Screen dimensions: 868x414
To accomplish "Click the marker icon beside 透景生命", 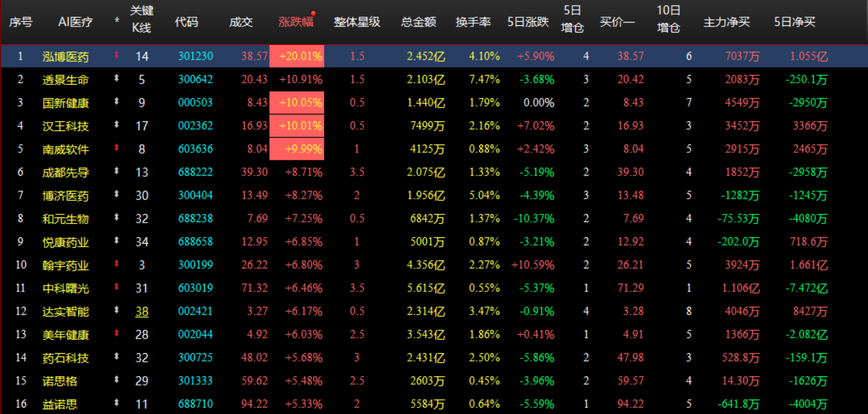I will coord(117,79).
